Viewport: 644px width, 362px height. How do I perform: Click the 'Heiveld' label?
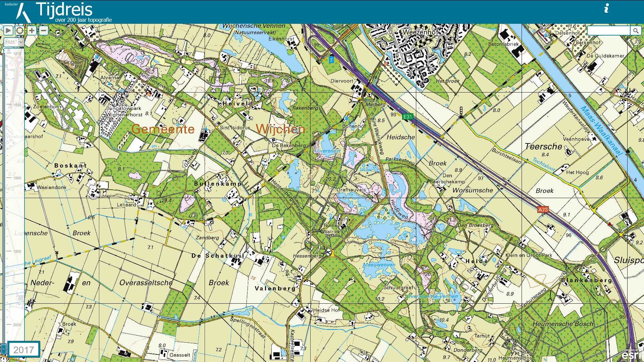238,104
